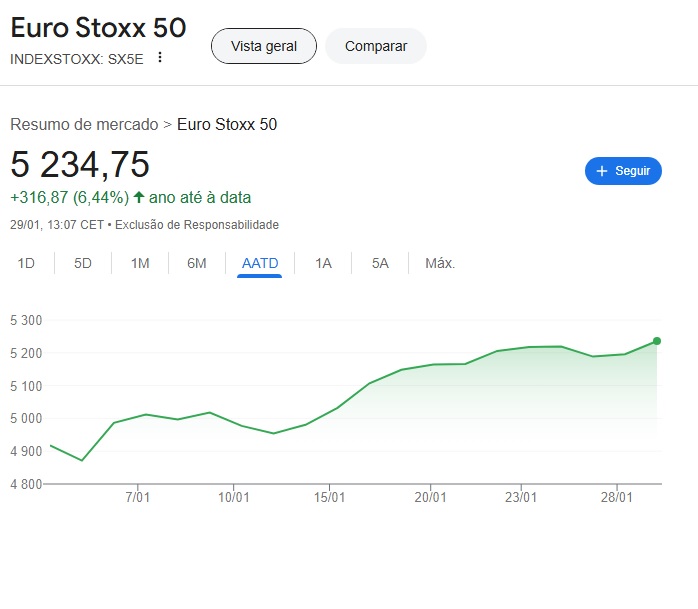The height and width of the screenshot is (609, 698).
Task: Click the Seguir follow button
Action: 623,171
